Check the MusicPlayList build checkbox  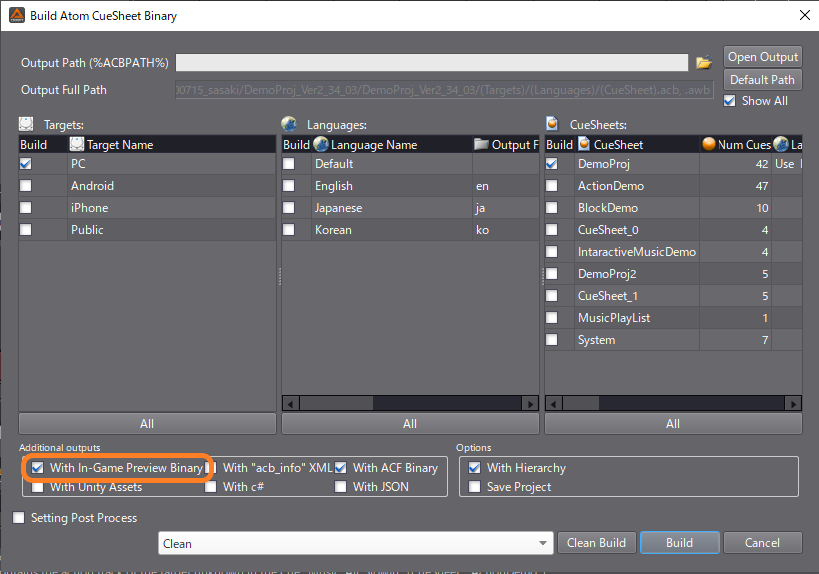pos(552,318)
